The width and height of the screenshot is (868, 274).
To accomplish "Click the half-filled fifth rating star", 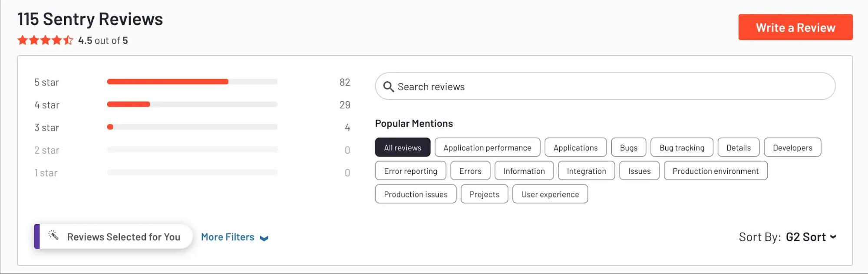I will [69, 40].
